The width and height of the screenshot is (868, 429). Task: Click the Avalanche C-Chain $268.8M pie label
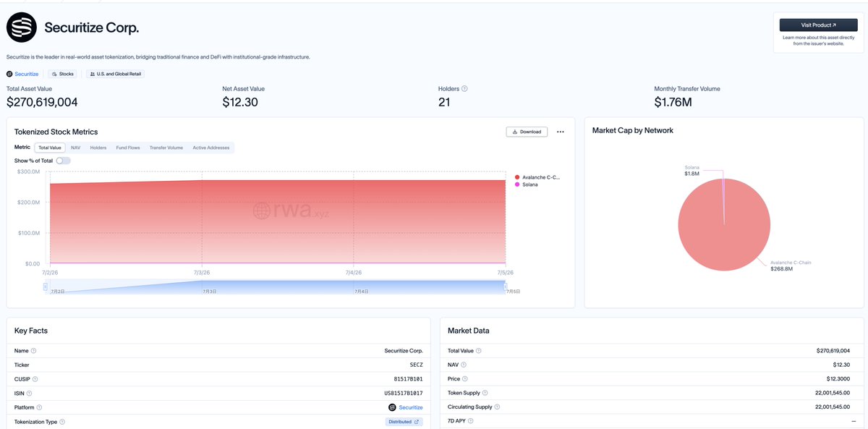click(x=791, y=266)
